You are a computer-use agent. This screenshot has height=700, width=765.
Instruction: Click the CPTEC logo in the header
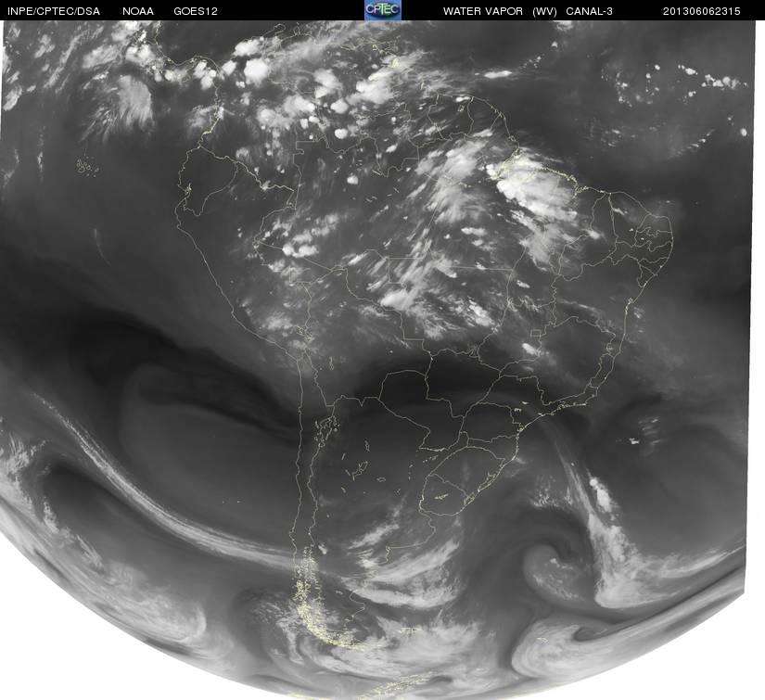[383, 10]
